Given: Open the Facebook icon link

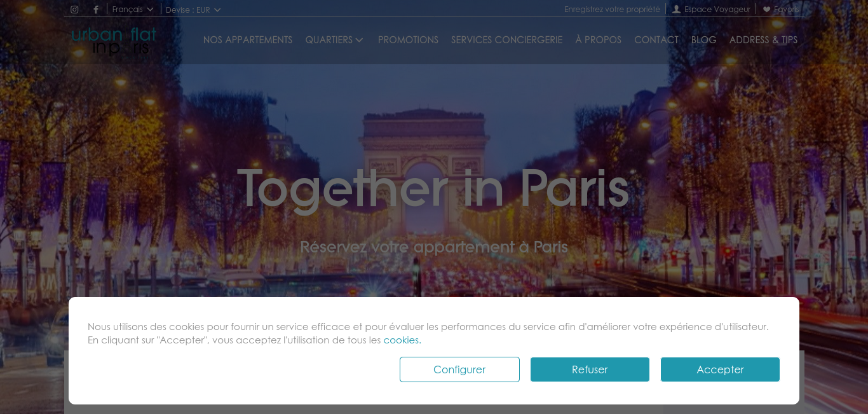Looking at the screenshot, I should pyautogui.click(x=96, y=10).
